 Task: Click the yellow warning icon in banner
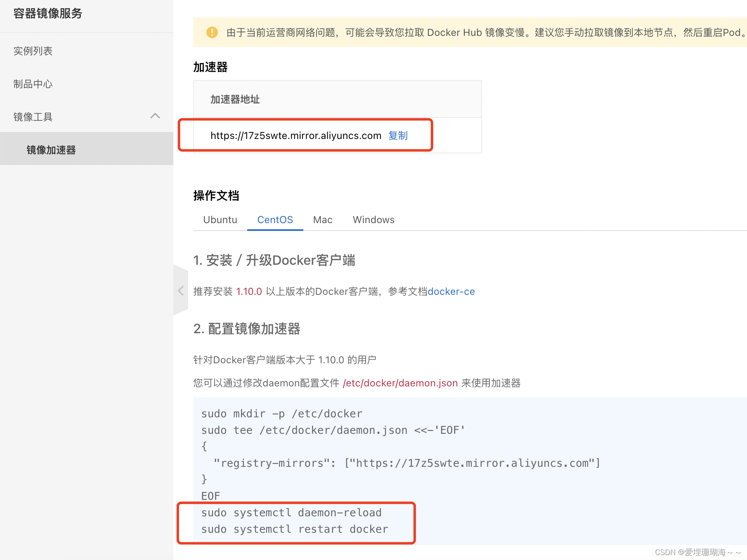pos(212,32)
